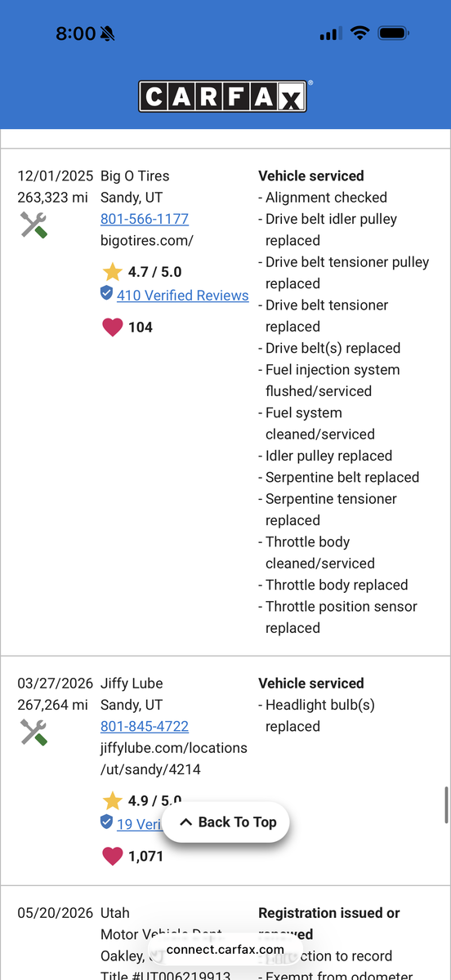This screenshot has width=451, height=980.
Task: Tap the gold star next to 4.9 rating
Action: pyautogui.click(x=112, y=801)
